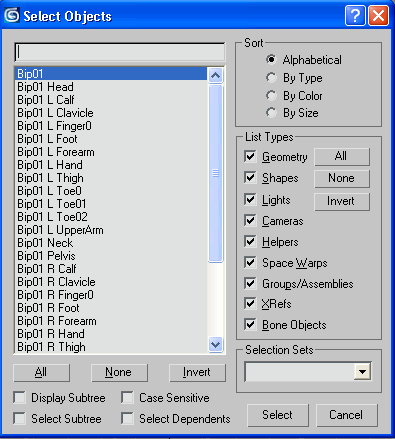Toggle the Cameras checkbox
Viewport: 395px width, 439px height.
250,221
